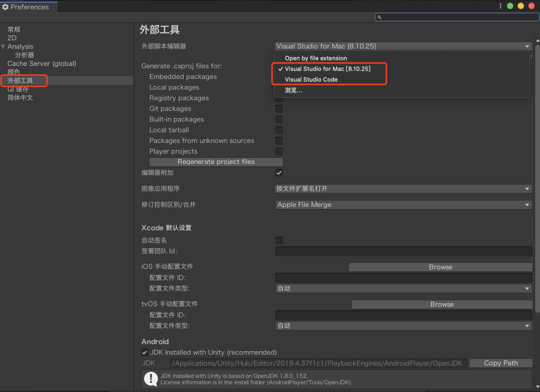Uncheck the 编辑器附加 checkbox

tap(279, 173)
